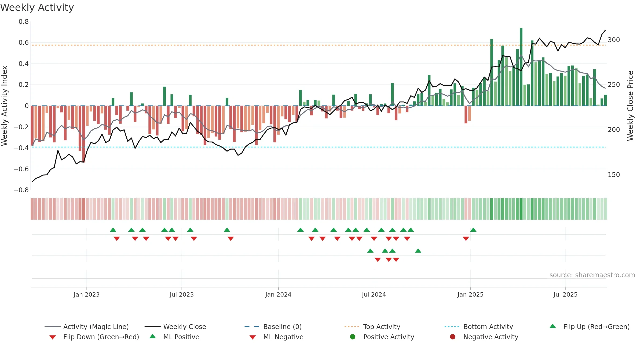Click the 200 price tick label
This screenshot has width=644, height=362.
tap(614, 130)
